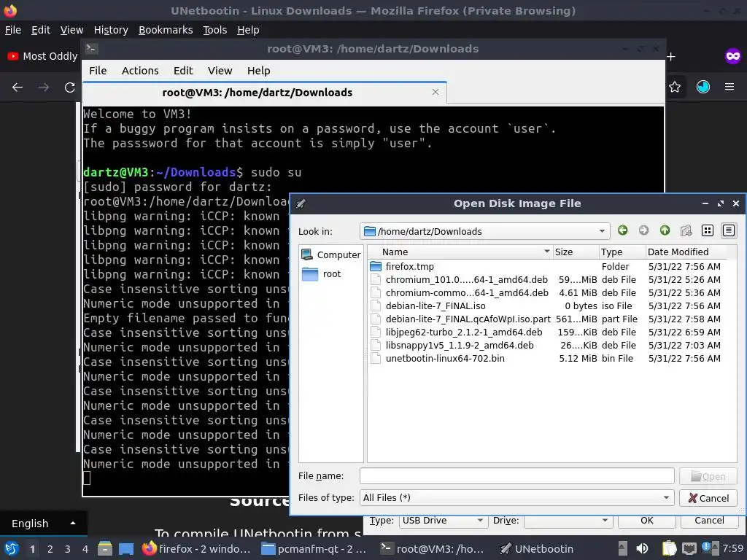Switch to workspace 2
This screenshot has width=747, height=560.
tap(50, 549)
